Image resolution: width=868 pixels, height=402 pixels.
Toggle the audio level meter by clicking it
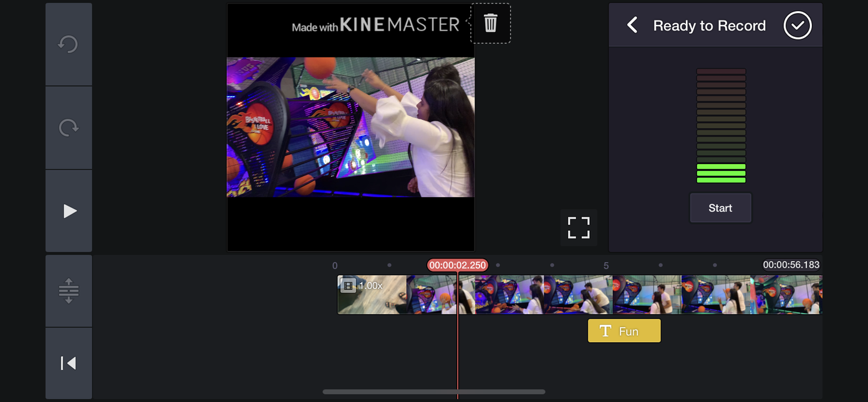[x=721, y=125]
